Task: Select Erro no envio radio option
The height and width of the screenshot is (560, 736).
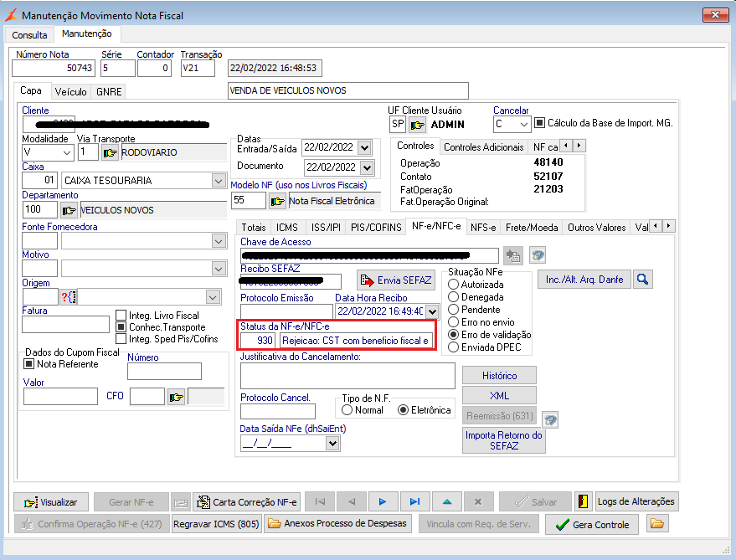Action: pos(454,322)
